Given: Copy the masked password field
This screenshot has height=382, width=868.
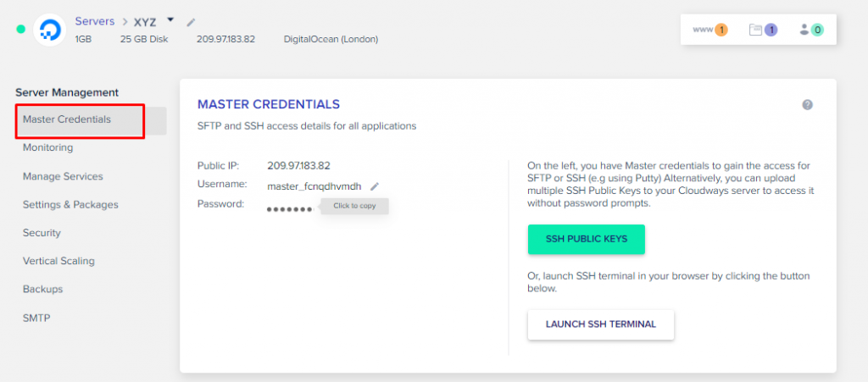Looking at the screenshot, I should (x=291, y=207).
